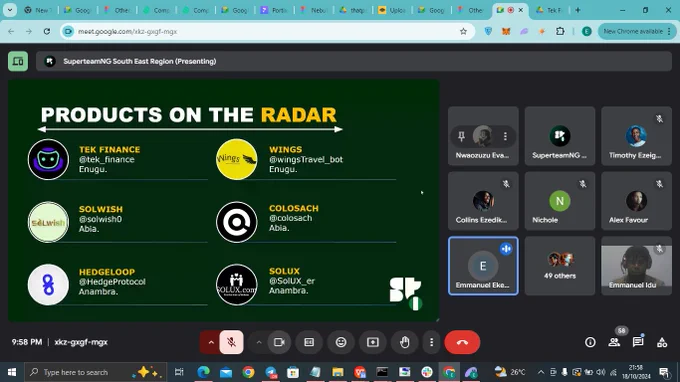Switch to the Tek F browser tab

click(549, 10)
